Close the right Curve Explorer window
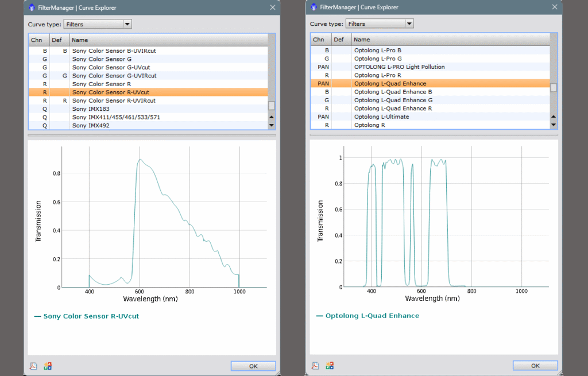Screen dimensions: 588x376 555,7
